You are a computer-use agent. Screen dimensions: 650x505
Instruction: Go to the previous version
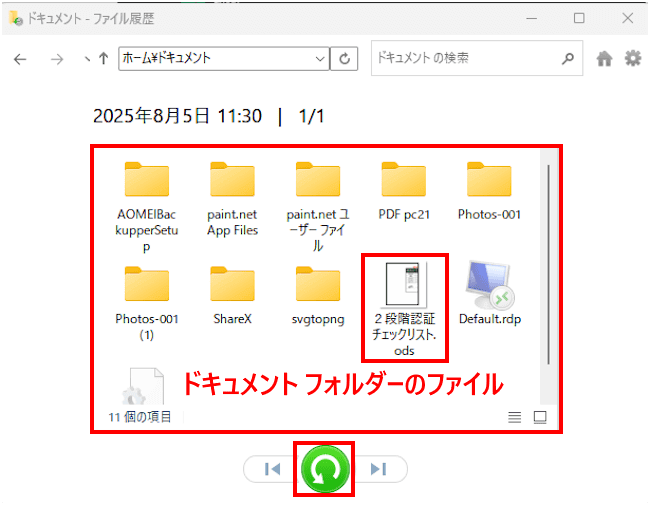tap(272, 469)
